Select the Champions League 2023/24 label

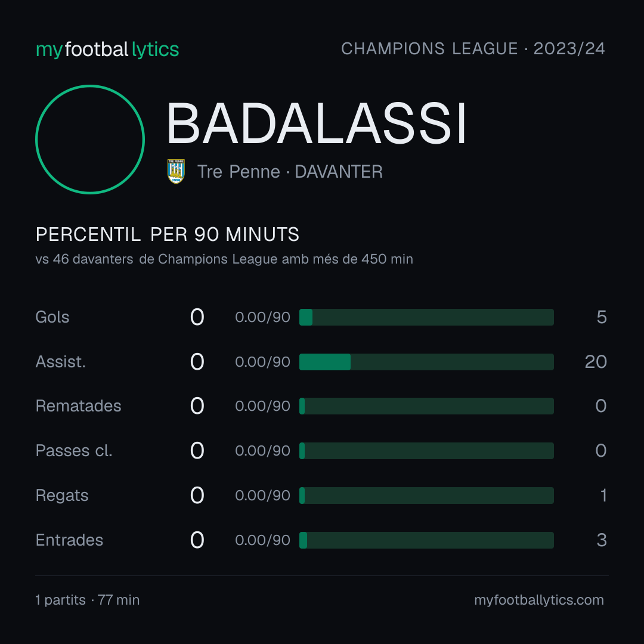click(x=473, y=48)
